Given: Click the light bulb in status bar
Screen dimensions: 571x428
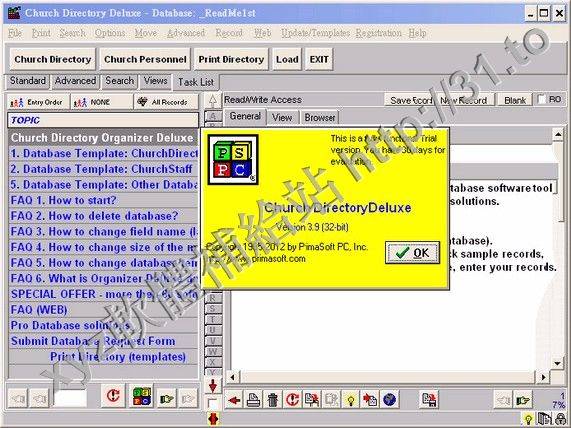Looking at the screenshot, I should [x=528, y=419].
